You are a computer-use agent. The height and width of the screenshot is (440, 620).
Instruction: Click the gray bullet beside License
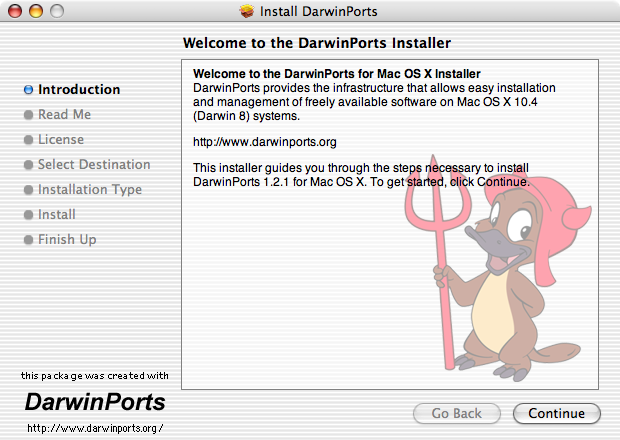28,140
